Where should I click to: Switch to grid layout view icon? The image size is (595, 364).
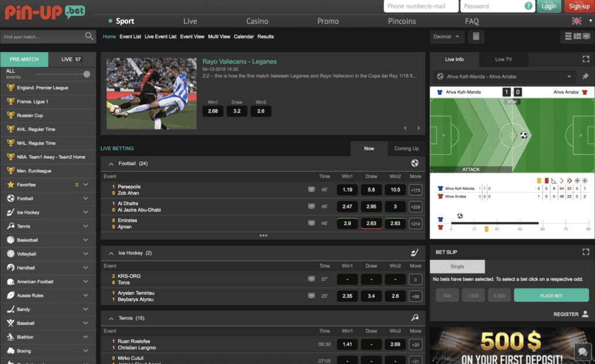click(577, 37)
